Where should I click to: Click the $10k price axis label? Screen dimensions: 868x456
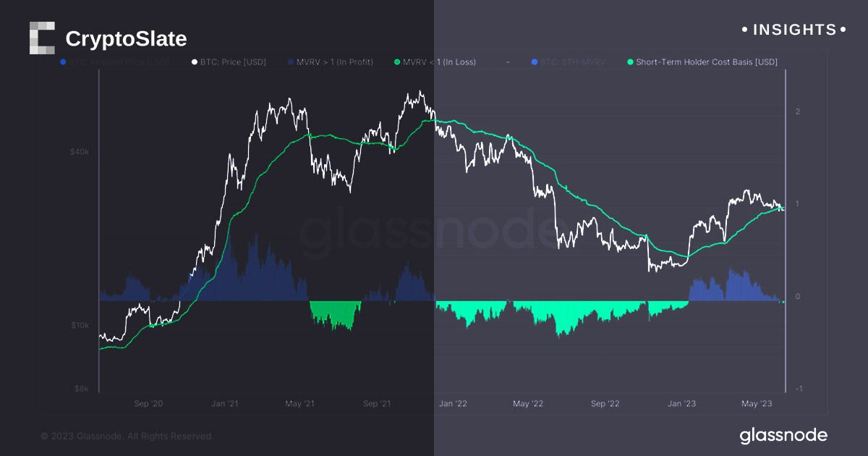80,325
